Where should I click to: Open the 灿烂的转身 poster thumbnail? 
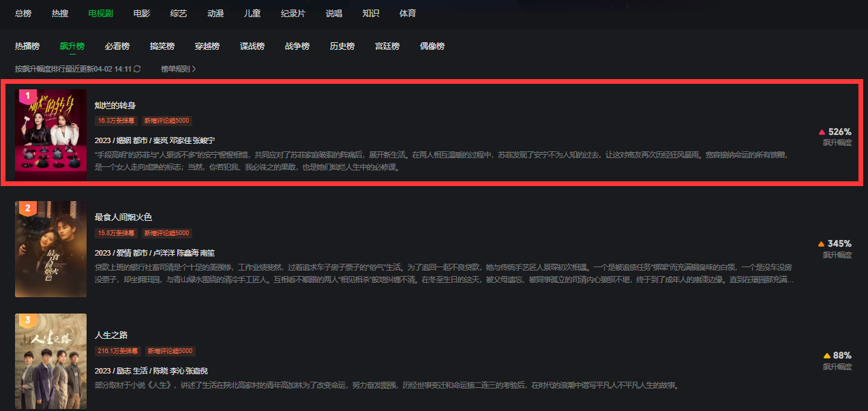point(51,135)
